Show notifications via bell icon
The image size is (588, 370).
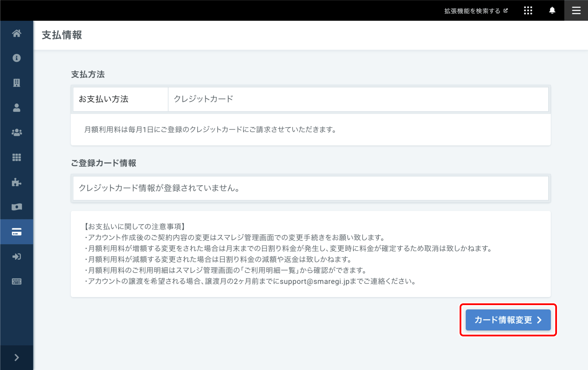click(x=552, y=11)
